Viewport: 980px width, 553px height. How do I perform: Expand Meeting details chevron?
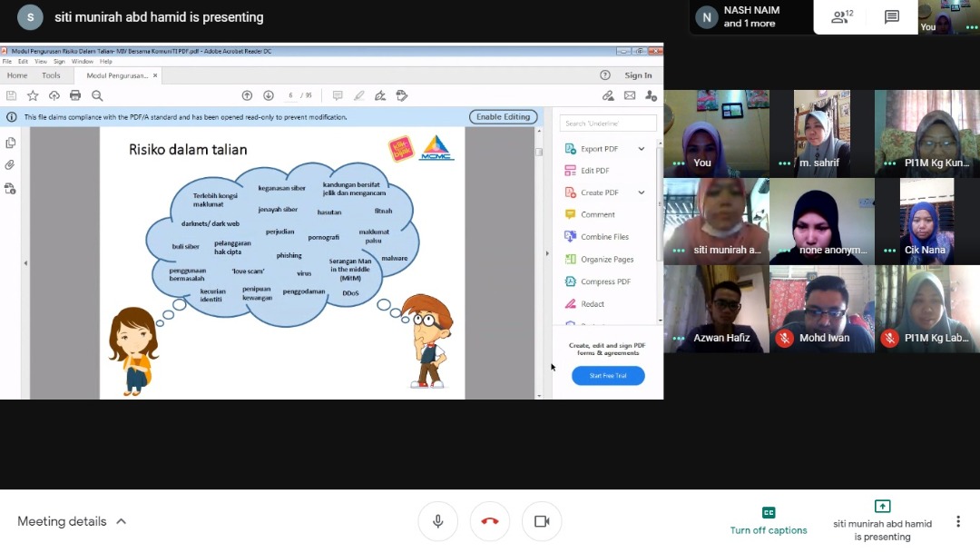point(122,521)
